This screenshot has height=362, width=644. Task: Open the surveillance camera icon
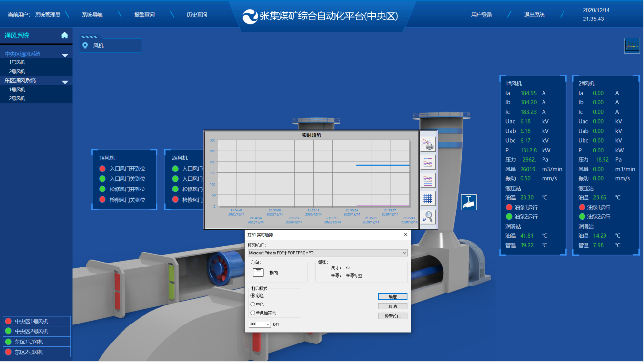click(468, 202)
